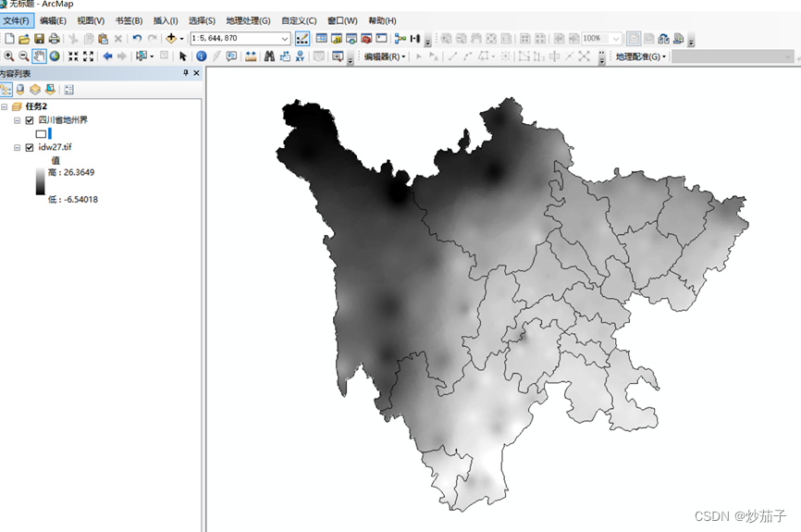The height and width of the screenshot is (532, 801).
Task: Open the 地理处理(G) menu
Action: click(x=248, y=20)
